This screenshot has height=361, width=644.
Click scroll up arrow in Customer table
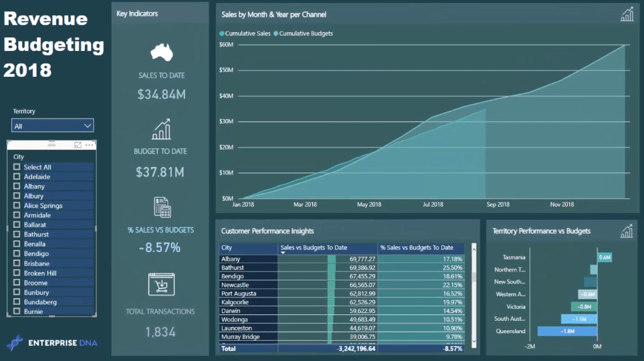[x=474, y=249]
